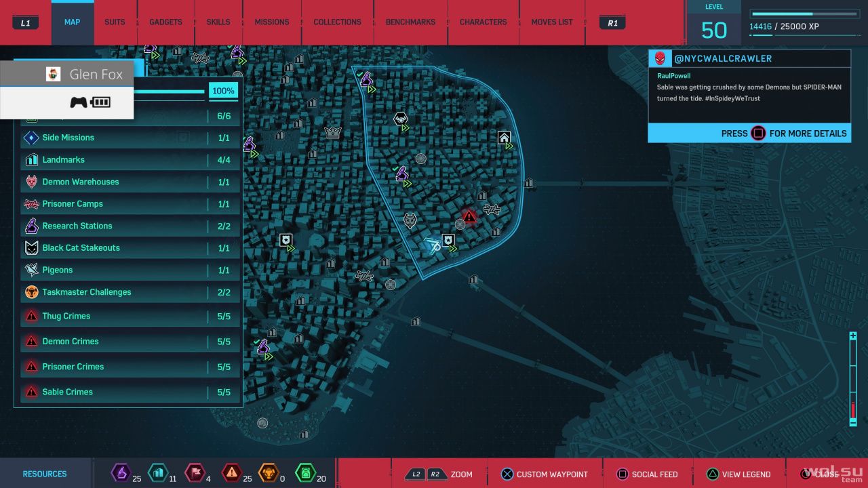Open the SOCIAL FEED via square button
This screenshot has width=868, height=488.
622,474
